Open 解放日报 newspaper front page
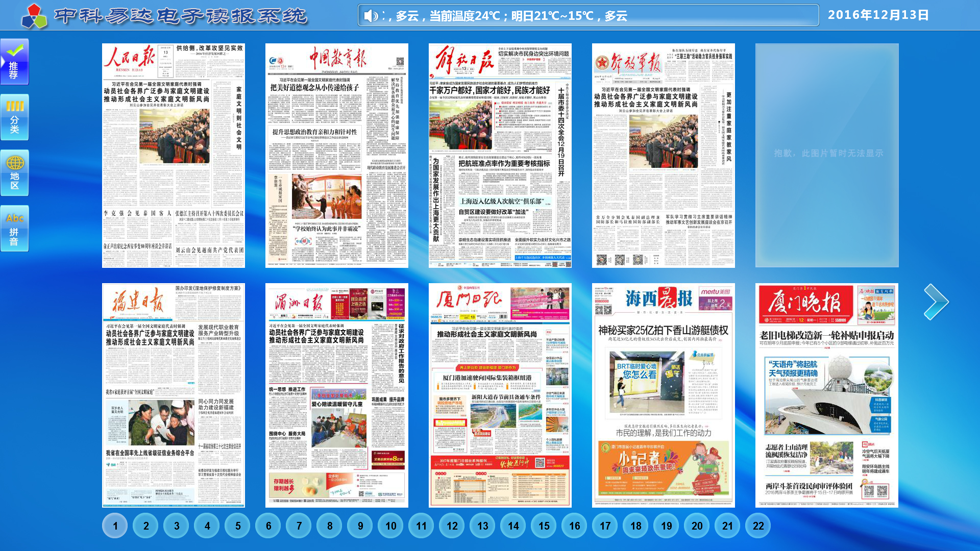Screen dimensions: 980x551 (500, 156)
